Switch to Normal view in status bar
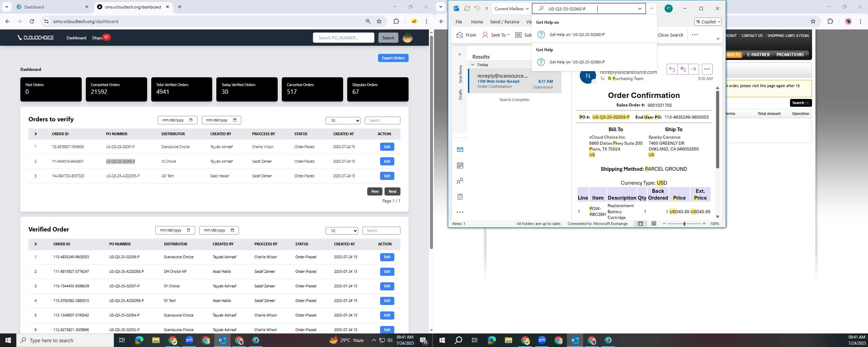This screenshot has height=347, width=868. point(640,224)
